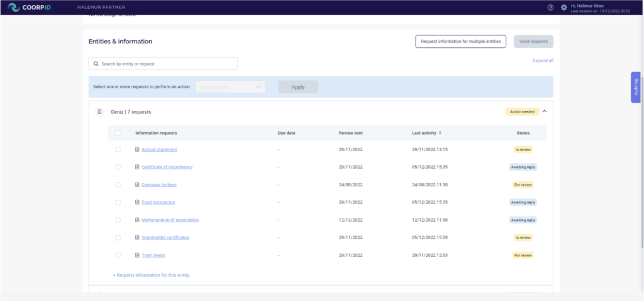Click the Trust deeds document icon

click(138, 256)
